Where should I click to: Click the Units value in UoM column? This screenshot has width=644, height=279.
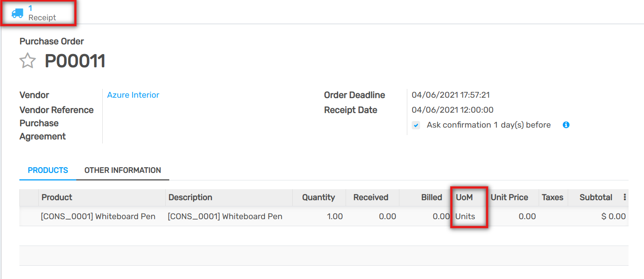465,217
